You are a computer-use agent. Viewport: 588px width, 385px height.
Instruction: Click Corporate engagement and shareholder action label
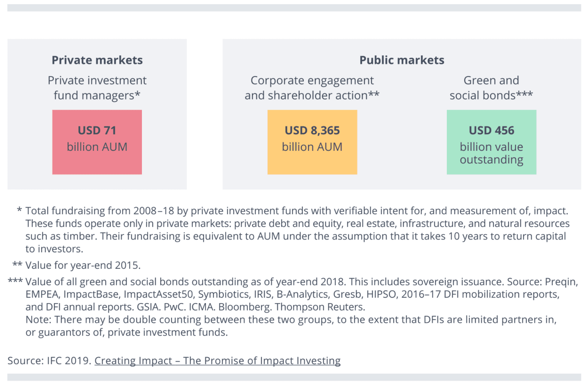[x=312, y=88]
